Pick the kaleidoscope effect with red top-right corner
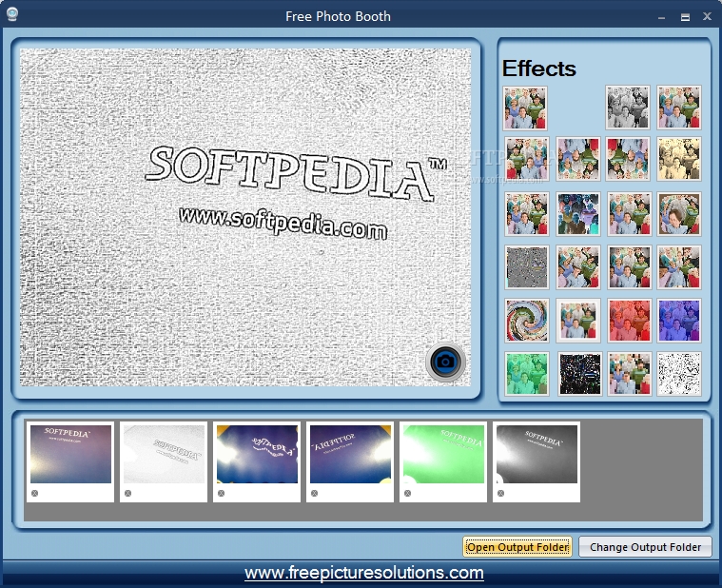The height and width of the screenshot is (588, 722). pos(577,159)
